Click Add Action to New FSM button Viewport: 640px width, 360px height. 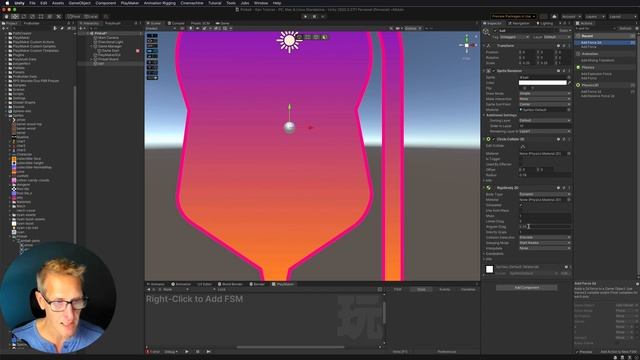pos(618,352)
